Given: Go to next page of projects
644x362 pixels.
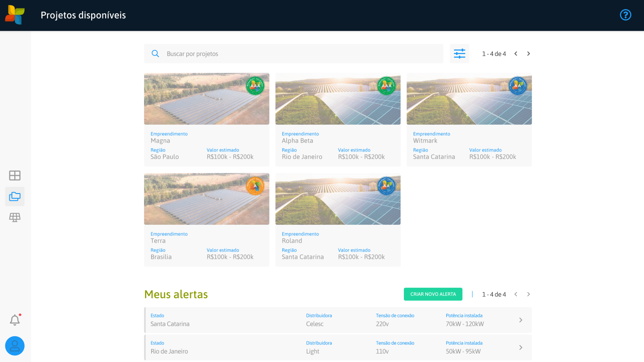Looking at the screenshot, I should tap(529, 54).
